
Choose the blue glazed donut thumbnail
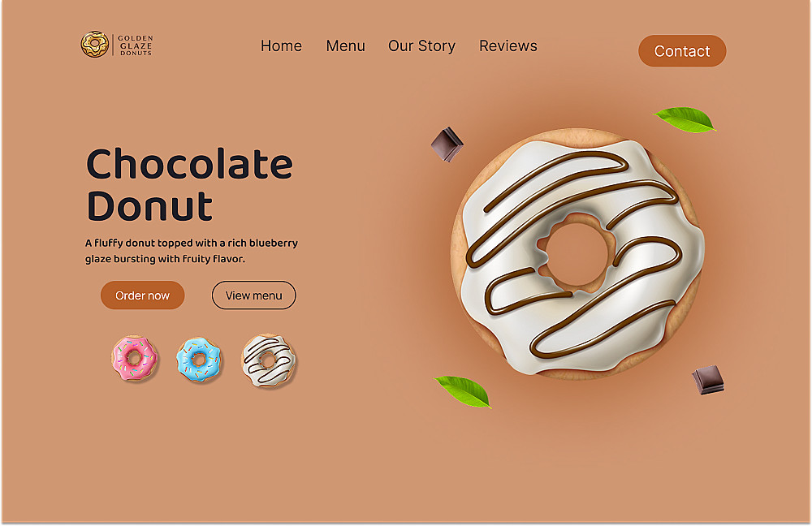pyautogui.click(x=199, y=360)
